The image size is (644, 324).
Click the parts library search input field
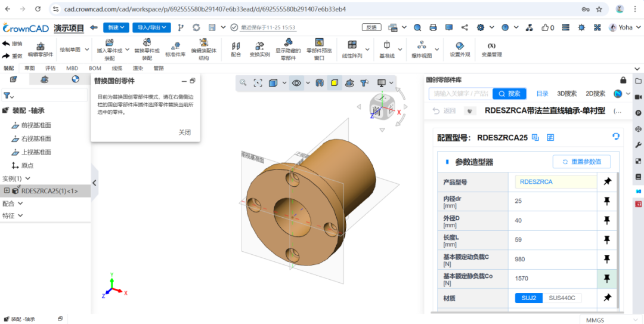pos(461,94)
